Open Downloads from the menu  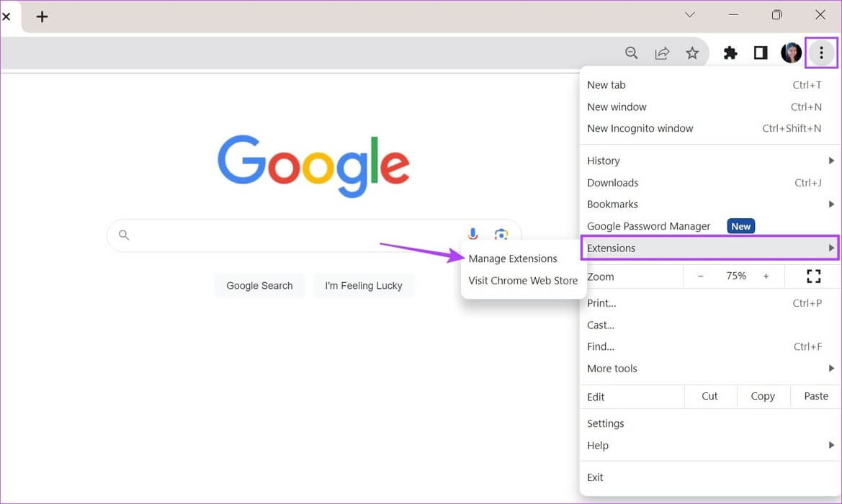[x=710, y=182]
